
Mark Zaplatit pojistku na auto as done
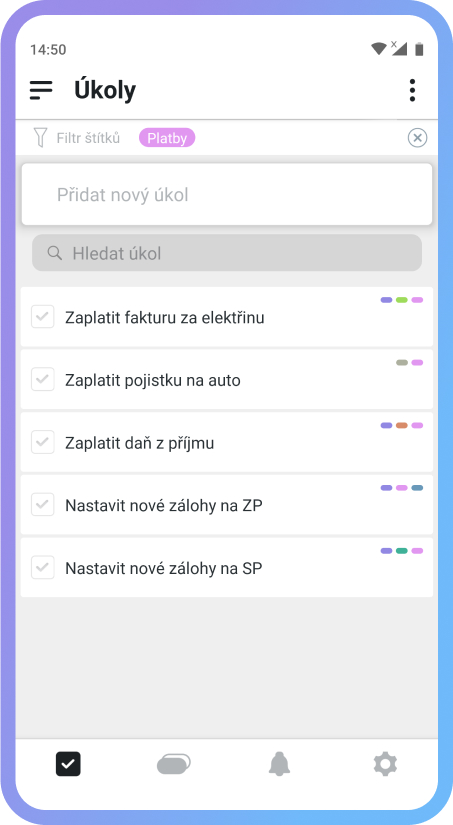tap(43, 379)
